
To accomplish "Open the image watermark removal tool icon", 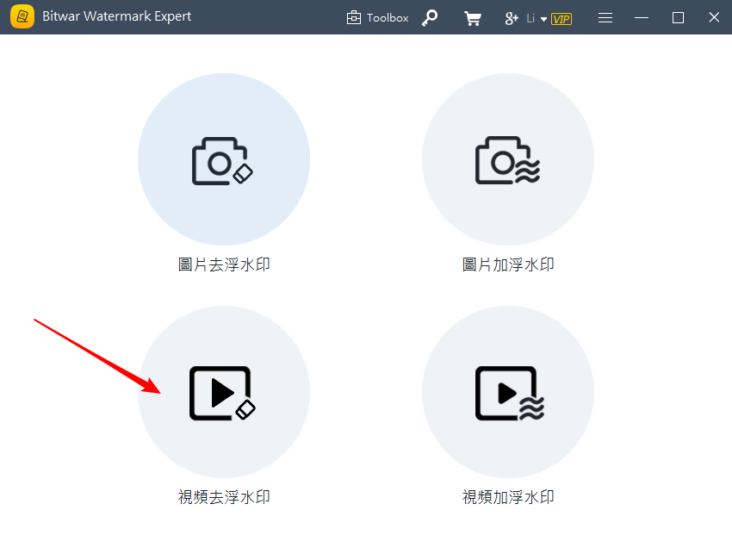I will 223,160.
